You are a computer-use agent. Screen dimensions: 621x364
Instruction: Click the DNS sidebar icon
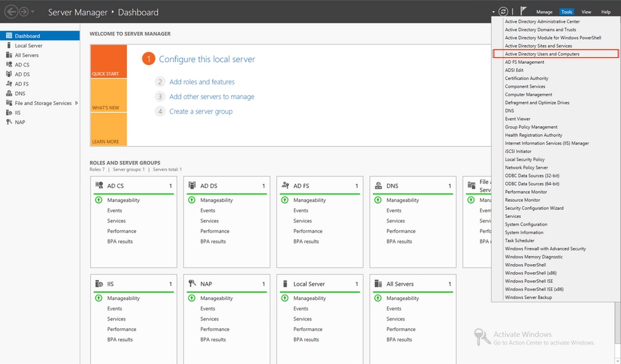9,93
